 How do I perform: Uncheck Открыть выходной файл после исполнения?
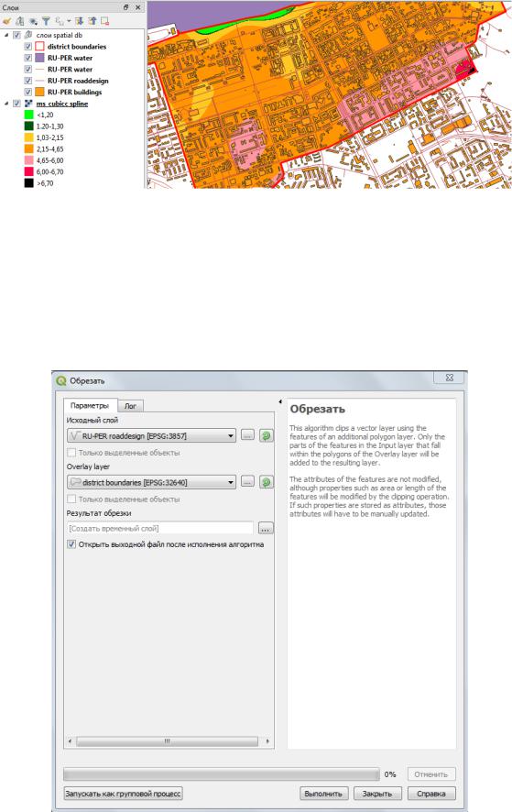(x=71, y=544)
